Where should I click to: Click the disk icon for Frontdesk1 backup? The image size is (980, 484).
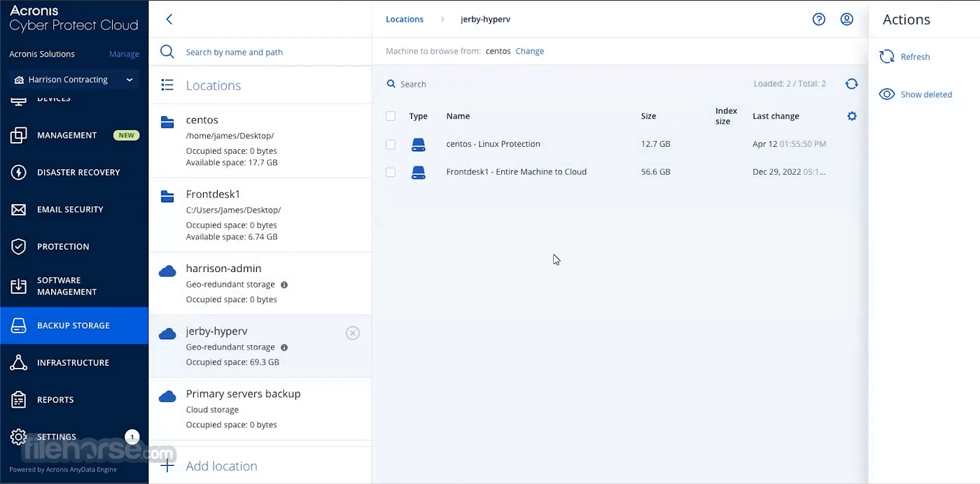pyautogui.click(x=418, y=172)
